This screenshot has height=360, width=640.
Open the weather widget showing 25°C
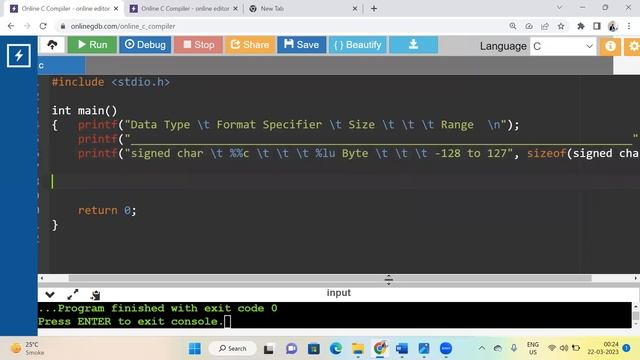(28, 348)
